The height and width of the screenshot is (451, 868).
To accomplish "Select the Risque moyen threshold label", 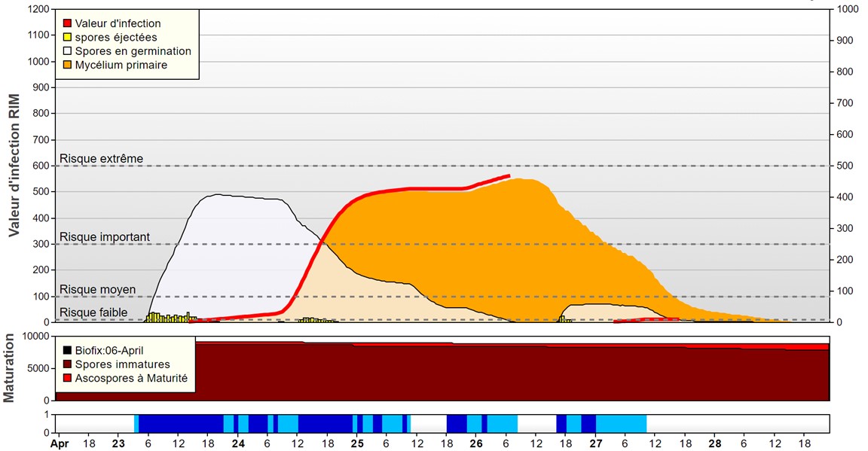I will pos(98,289).
